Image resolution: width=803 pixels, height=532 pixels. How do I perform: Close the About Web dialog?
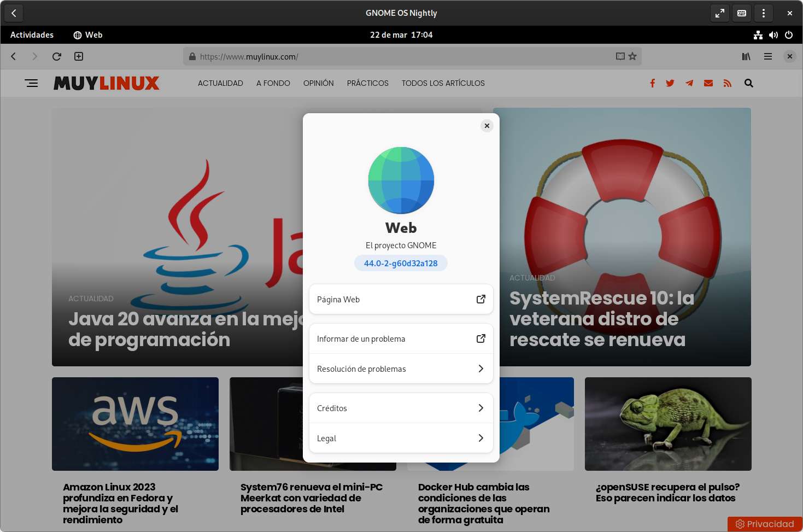click(487, 126)
